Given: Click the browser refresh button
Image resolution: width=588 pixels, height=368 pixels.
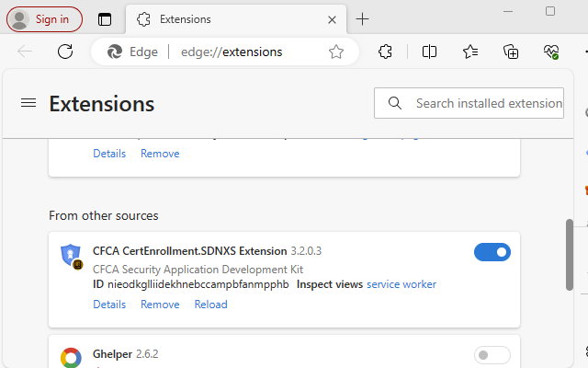Looking at the screenshot, I should pos(65,52).
